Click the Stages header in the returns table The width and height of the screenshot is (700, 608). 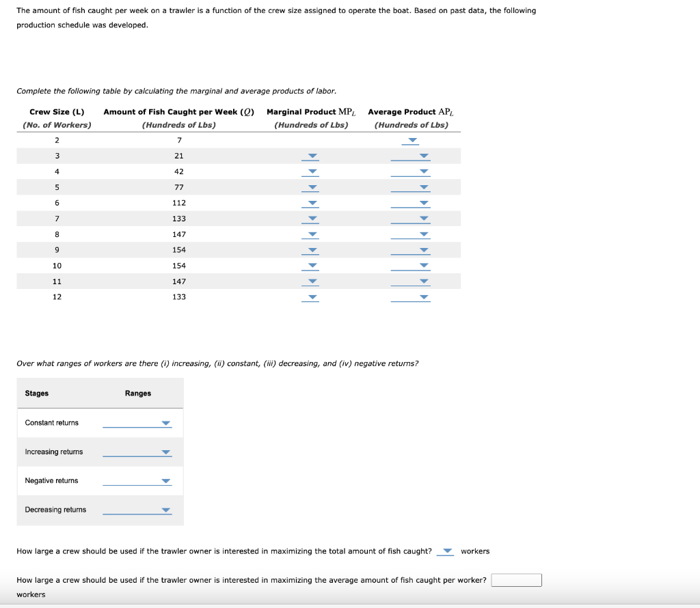point(37,393)
